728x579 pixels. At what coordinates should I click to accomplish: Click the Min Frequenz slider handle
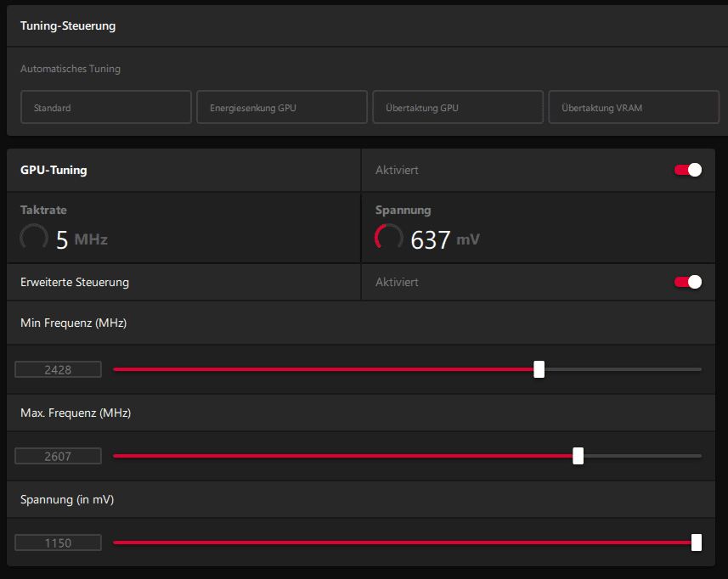point(539,369)
